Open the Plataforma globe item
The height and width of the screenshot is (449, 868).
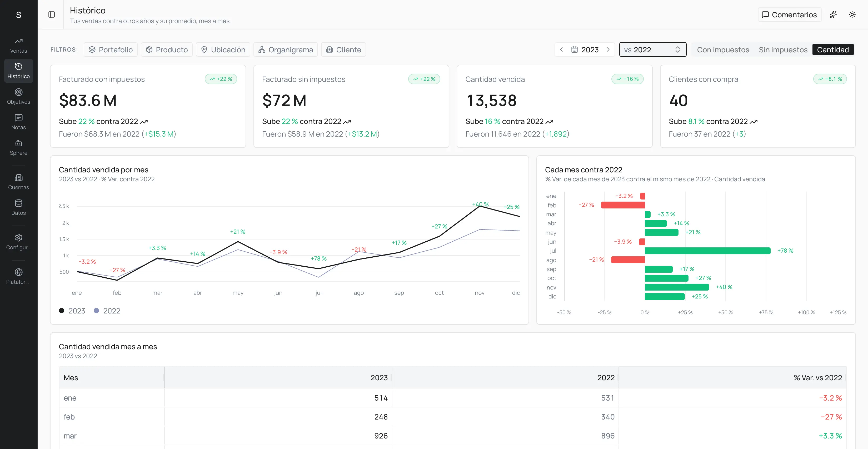click(18, 277)
